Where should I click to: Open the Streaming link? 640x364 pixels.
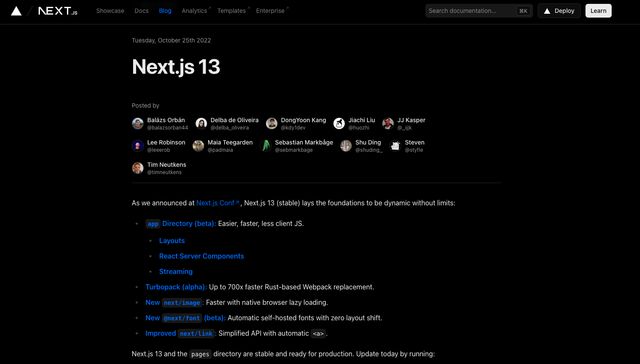pos(176,272)
